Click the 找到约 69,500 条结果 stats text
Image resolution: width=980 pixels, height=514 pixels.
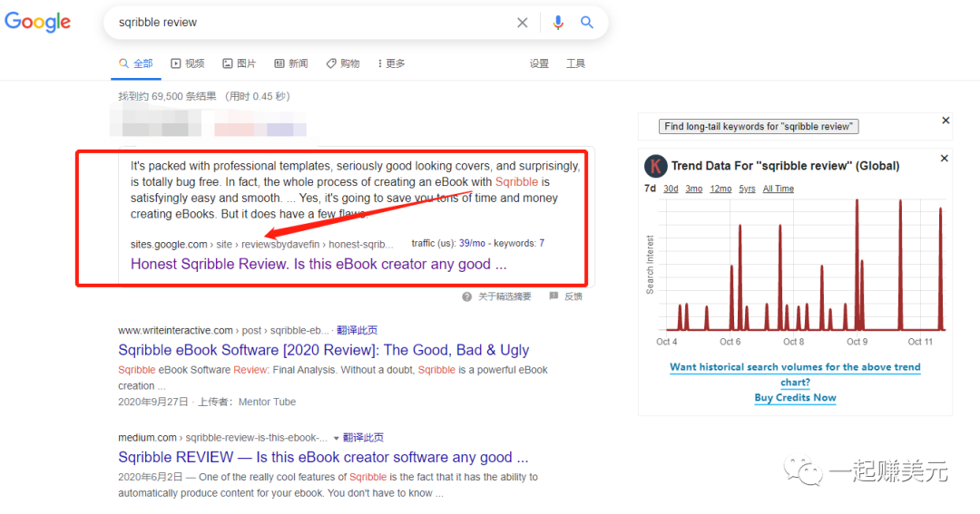point(204,96)
